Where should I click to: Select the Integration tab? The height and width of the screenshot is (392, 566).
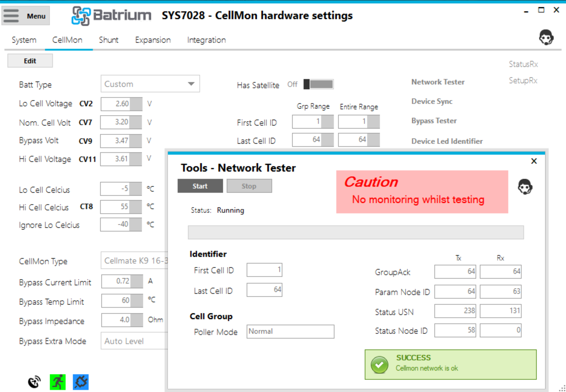click(x=206, y=40)
